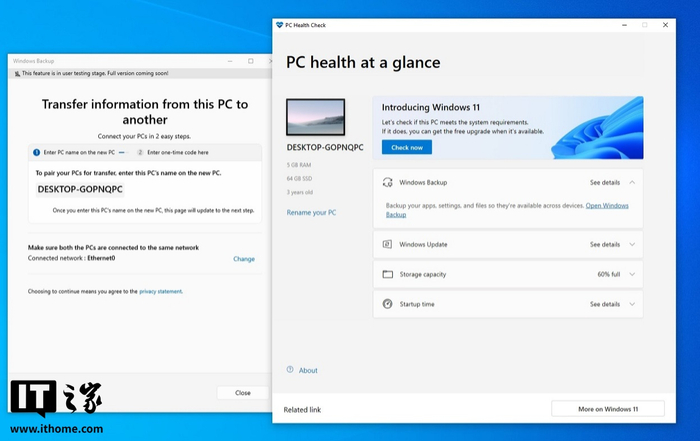
Task: Expand the Storage capacity chevron
Action: tap(632, 274)
